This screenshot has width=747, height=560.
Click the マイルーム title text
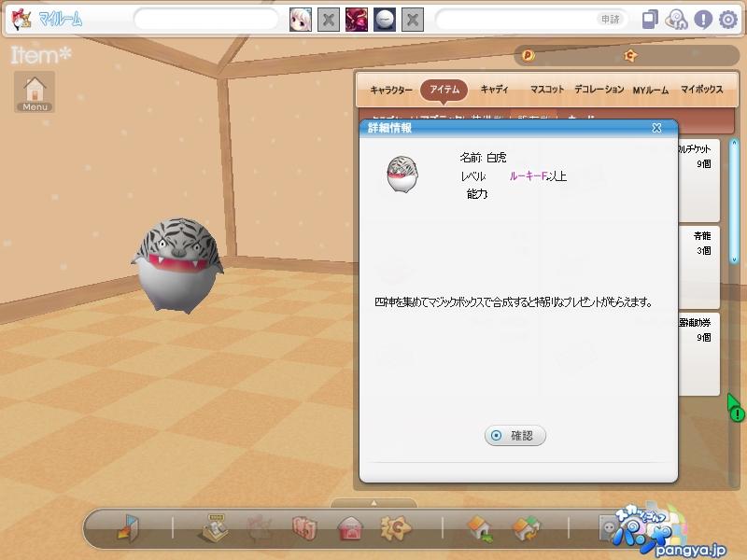pyautogui.click(x=60, y=20)
